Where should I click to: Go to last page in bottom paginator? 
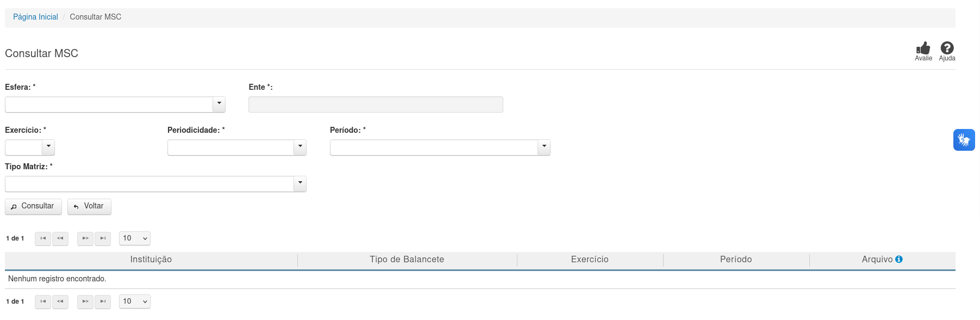[103, 301]
